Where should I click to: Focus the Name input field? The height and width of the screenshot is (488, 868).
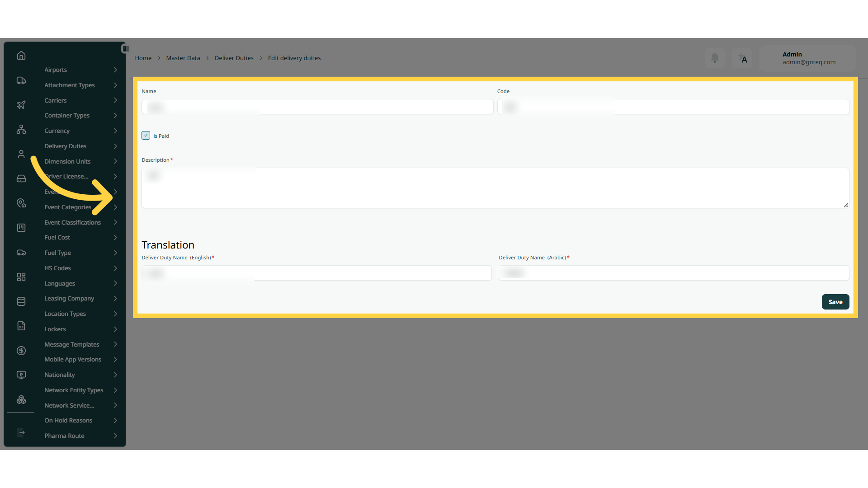[317, 107]
